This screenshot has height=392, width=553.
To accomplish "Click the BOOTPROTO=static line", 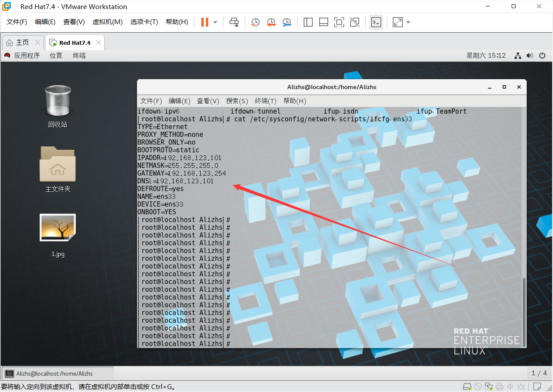I will 168,150.
